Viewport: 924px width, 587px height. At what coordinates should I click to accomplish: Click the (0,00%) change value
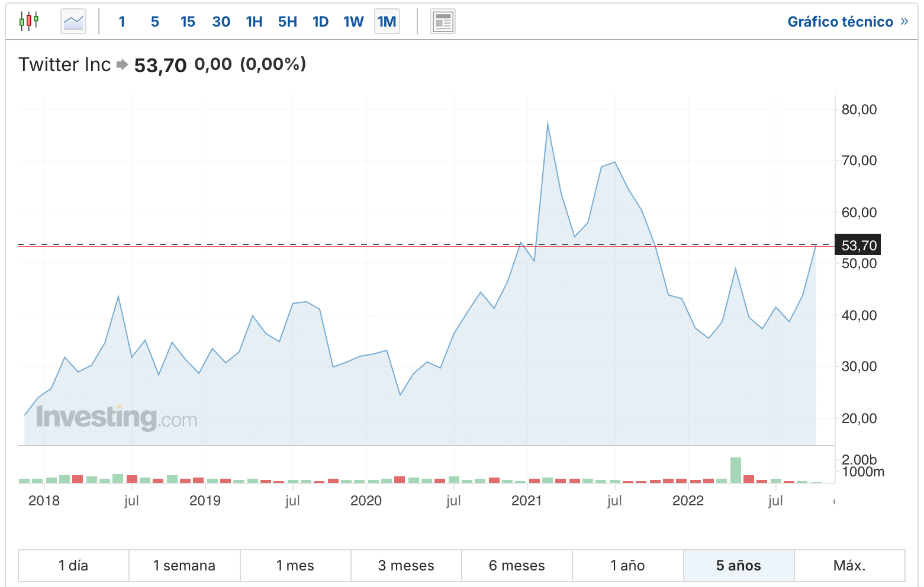click(273, 64)
